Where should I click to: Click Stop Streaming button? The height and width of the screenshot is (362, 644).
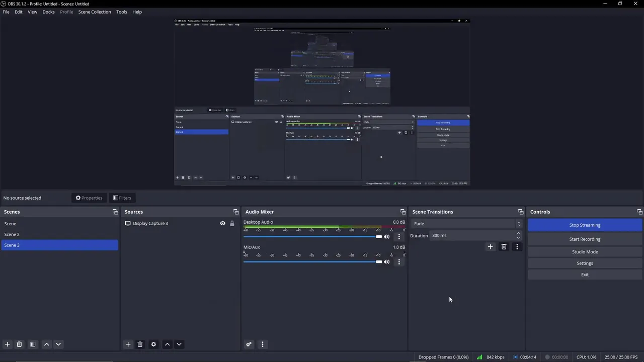point(585,225)
